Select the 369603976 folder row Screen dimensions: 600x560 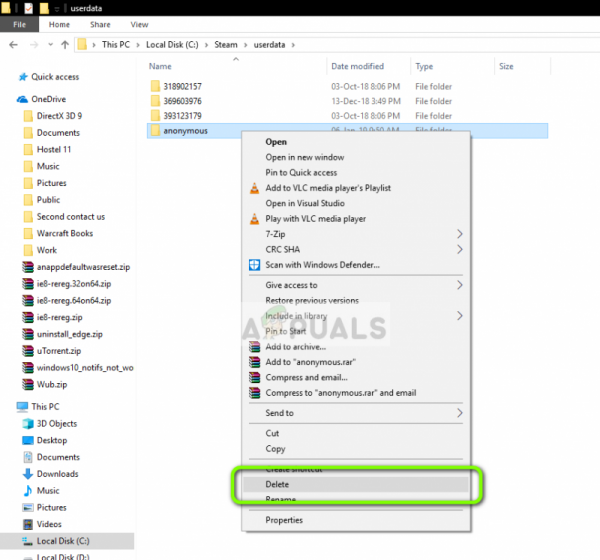(x=347, y=101)
